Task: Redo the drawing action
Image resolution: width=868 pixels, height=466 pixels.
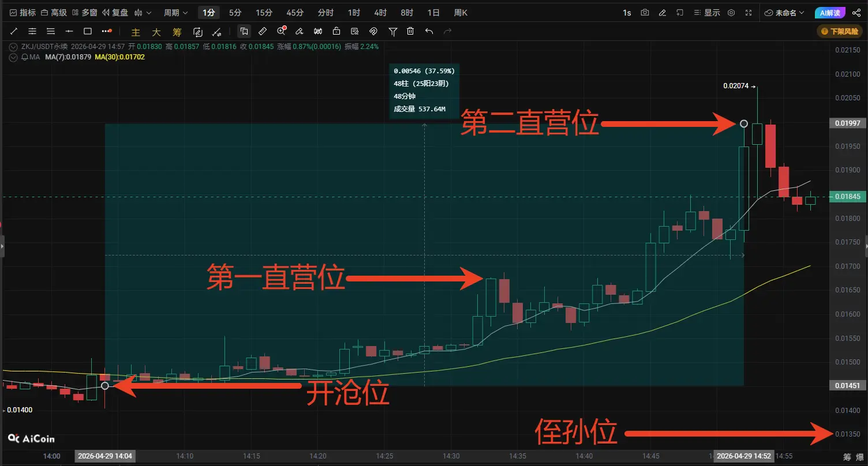Action: 447,31
